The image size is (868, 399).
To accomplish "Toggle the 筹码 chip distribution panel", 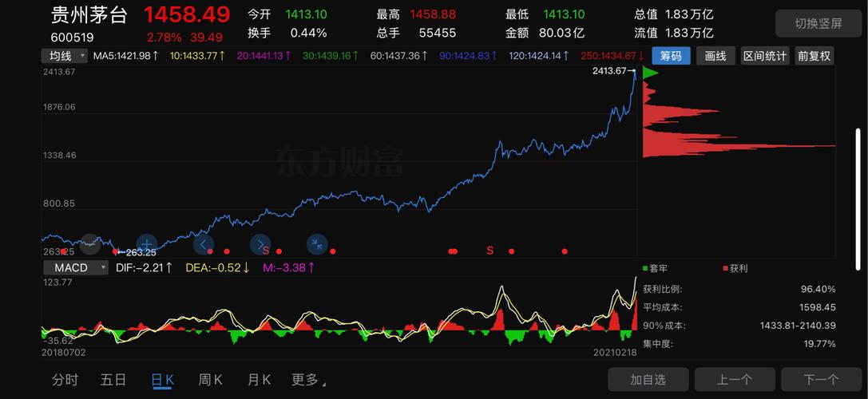I will coord(671,56).
